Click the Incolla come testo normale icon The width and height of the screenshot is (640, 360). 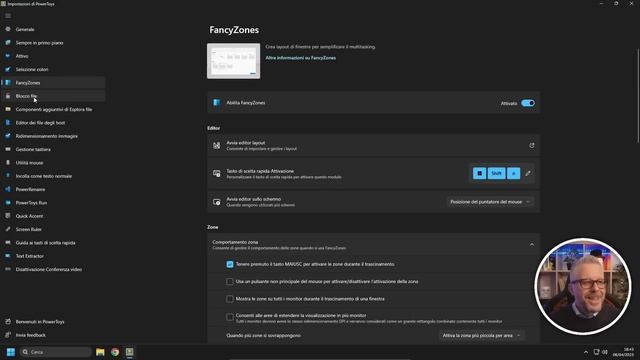point(8,176)
